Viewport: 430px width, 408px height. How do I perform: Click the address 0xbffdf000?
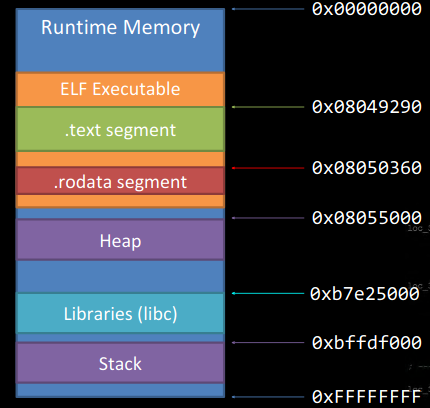(367, 343)
